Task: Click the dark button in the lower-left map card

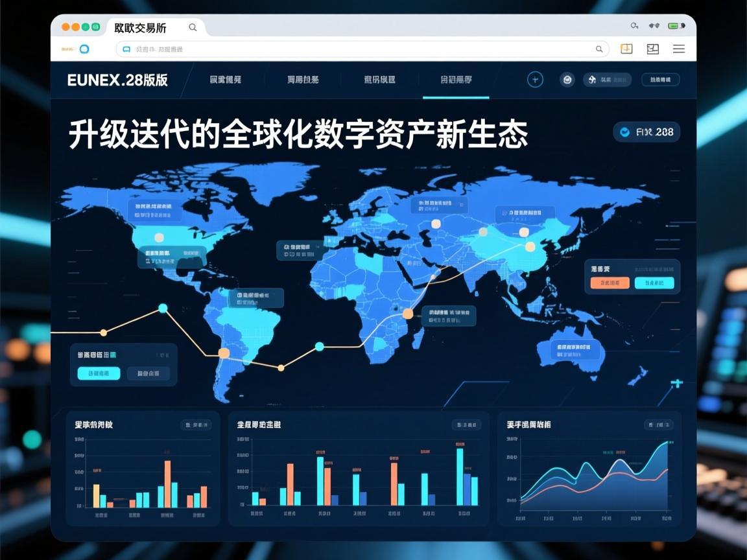Action: (x=148, y=373)
